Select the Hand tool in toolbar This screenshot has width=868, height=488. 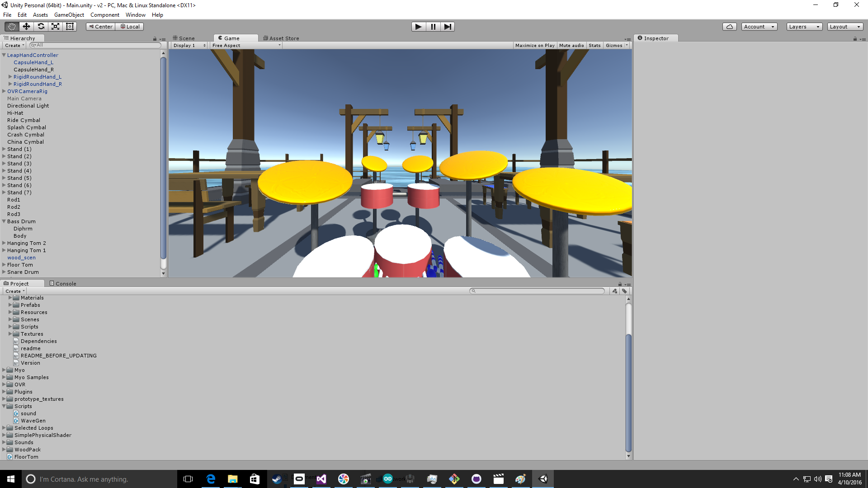[x=12, y=27]
